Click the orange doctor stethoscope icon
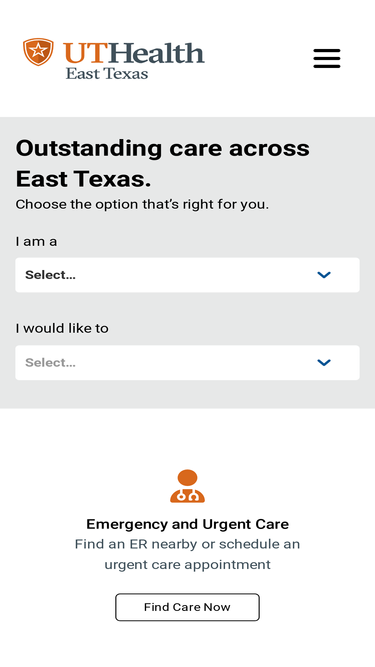375x667 pixels. tap(188, 486)
